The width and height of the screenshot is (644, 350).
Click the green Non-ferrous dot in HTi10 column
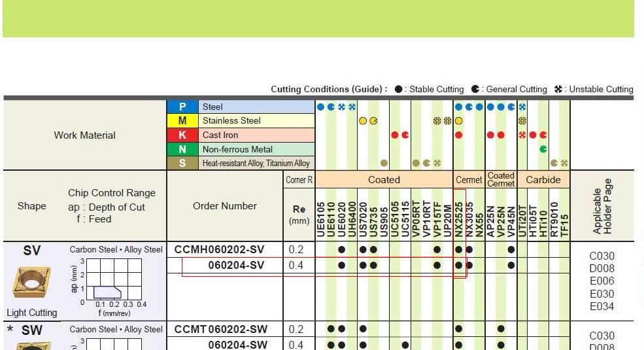click(543, 149)
